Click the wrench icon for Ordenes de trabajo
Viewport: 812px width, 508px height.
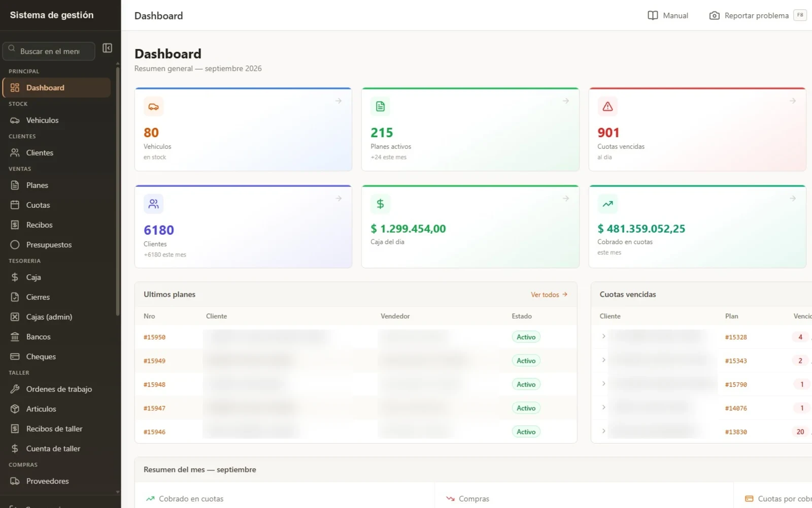click(15, 389)
